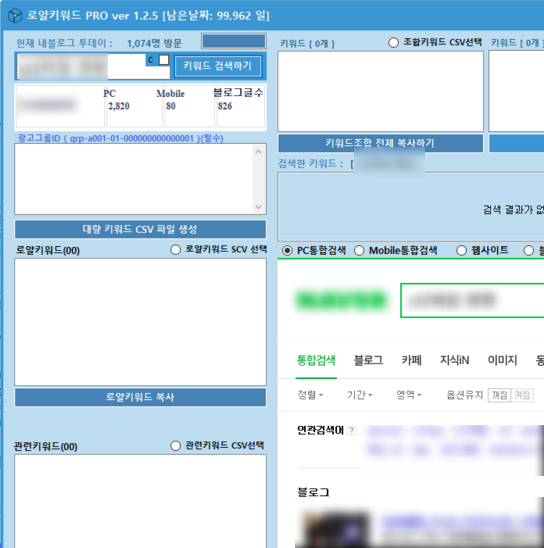The width and height of the screenshot is (544, 548).
Task: Click the PC search volume 2,820 value
Action: [x=119, y=106]
